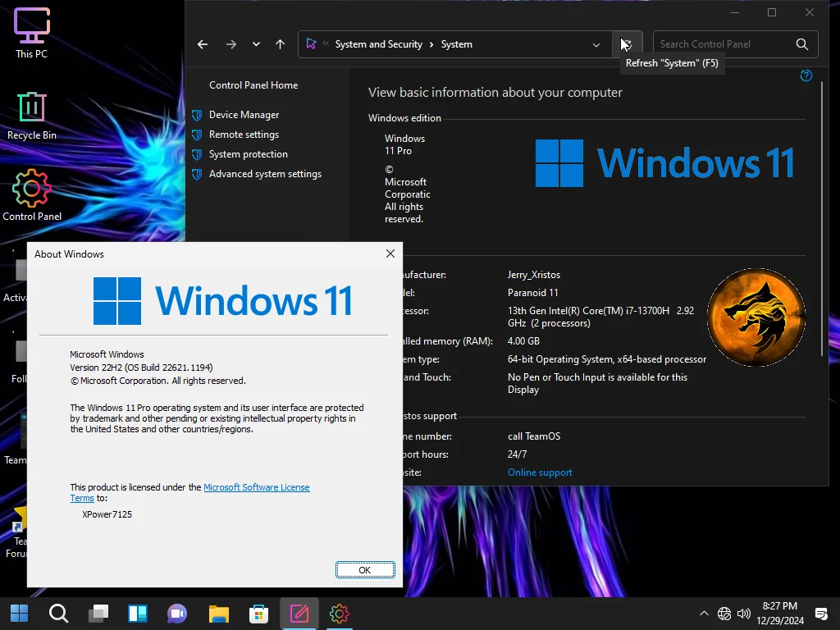Open Control Panel Home link
Viewport: 840px width, 630px height.
(253, 85)
